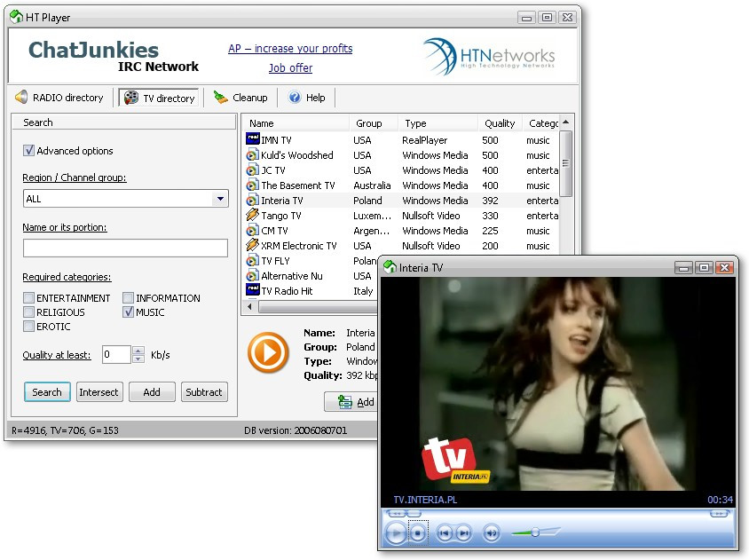Click the TV directory film reel icon
Screen dimensions: 749x560
(x=130, y=98)
